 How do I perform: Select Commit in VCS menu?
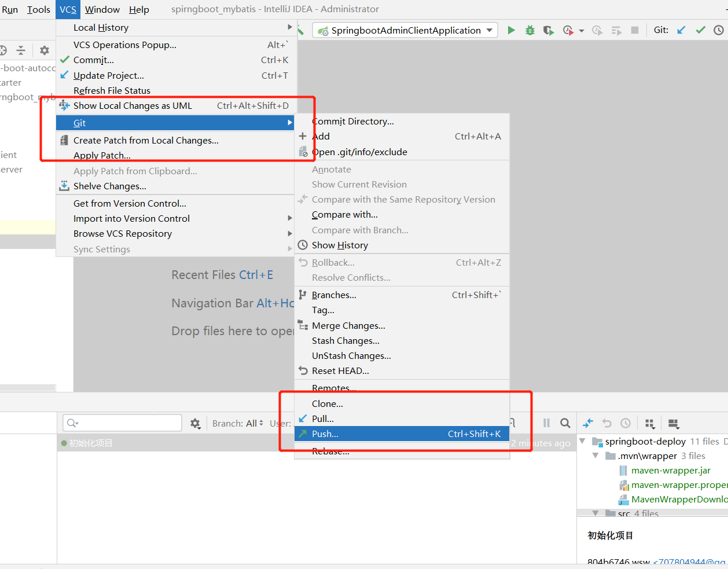(x=176, y=60)
